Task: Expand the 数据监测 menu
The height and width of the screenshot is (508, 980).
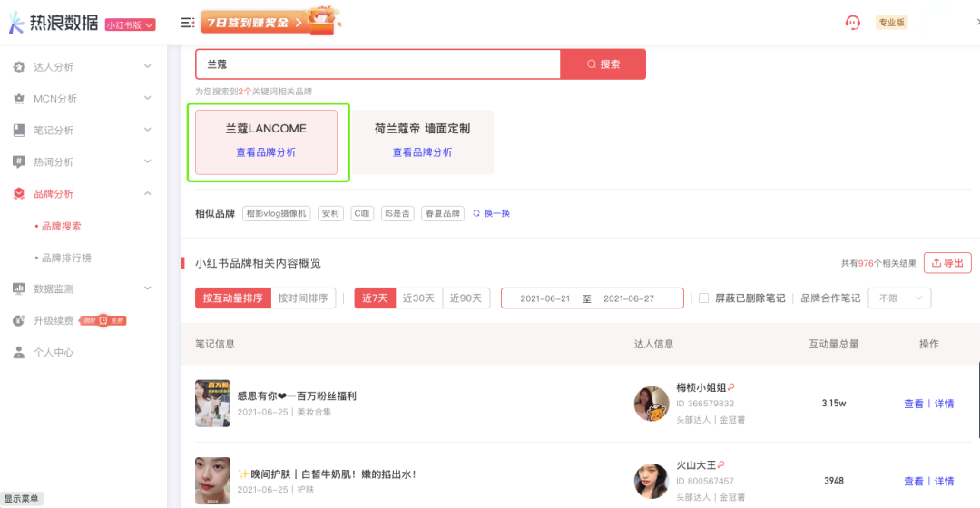Action: pos(148,288)
